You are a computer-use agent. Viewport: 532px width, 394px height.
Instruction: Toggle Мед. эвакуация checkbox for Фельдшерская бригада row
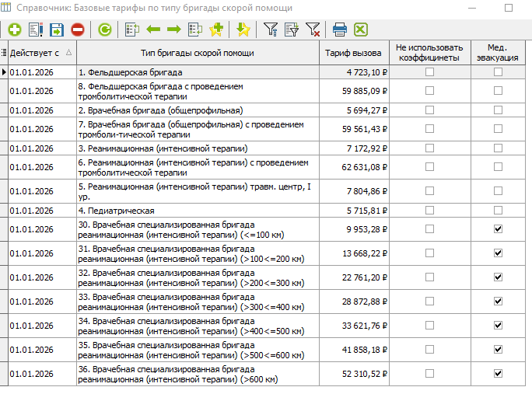[498, 71]
